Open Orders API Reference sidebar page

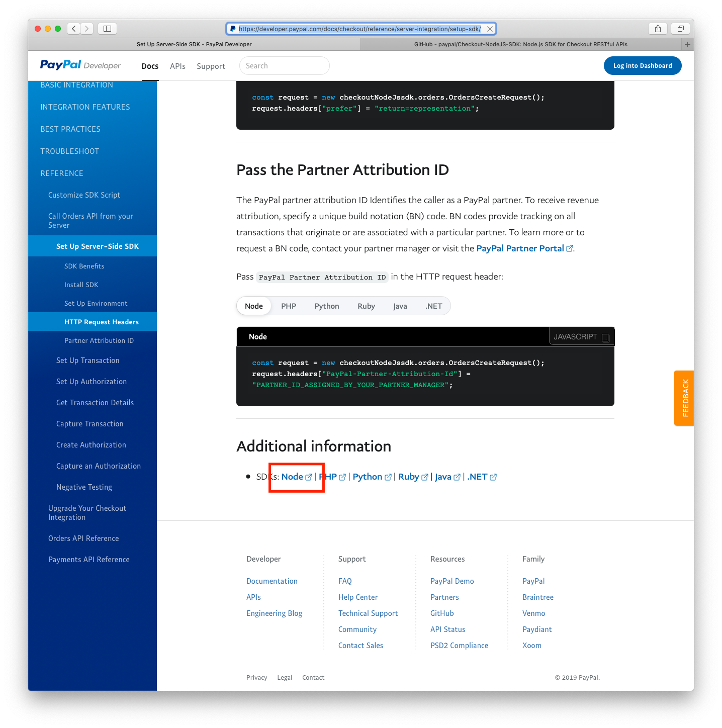click(x=83, y=538)
